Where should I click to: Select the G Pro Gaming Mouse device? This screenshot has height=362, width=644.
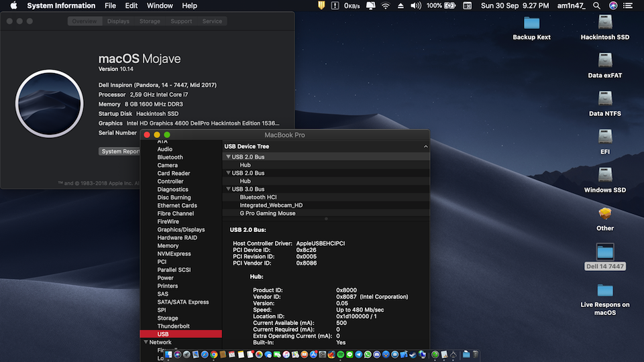pos(267,213)
